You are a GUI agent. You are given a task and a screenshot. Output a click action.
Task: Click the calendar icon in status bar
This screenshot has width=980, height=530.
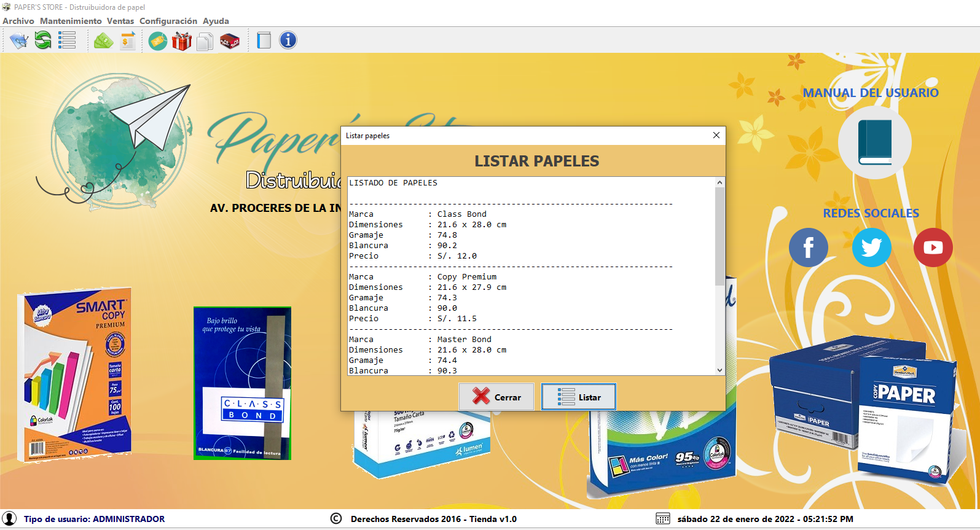[x=663, y=519]
